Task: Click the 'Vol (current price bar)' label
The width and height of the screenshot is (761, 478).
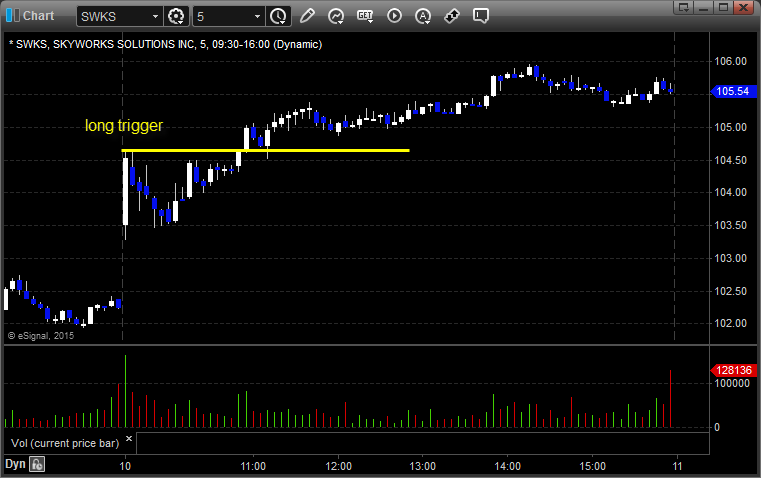Action: coord(65,443)
